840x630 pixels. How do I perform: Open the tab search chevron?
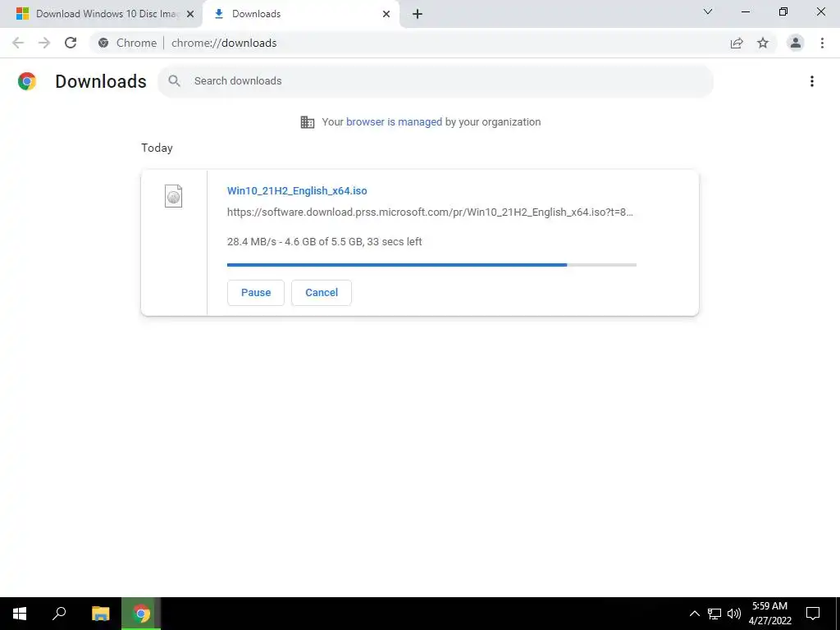click(708, 11)
